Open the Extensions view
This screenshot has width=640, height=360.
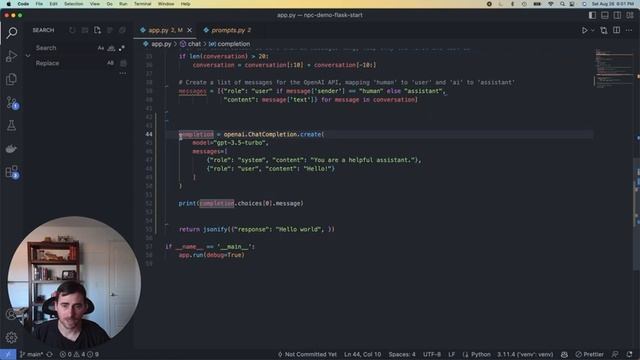pyautogui.click(x=11, y=172)
